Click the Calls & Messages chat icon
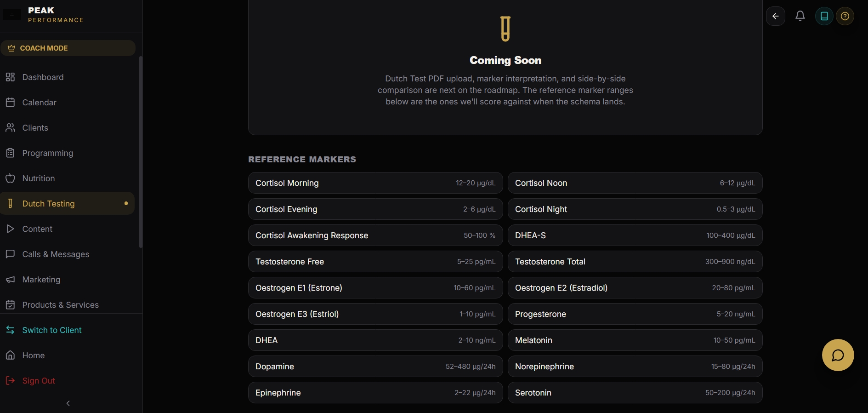The width and height of the screenshot is (868, 413). pos(10,254)
